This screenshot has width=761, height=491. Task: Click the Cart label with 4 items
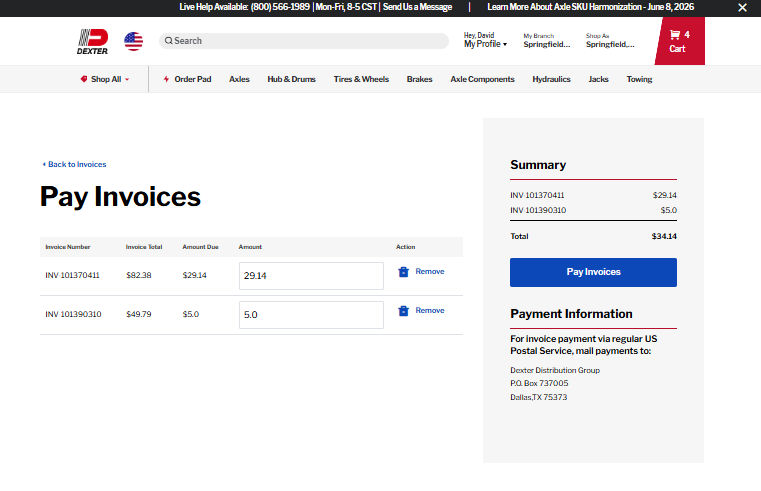(x=677, y=49)
